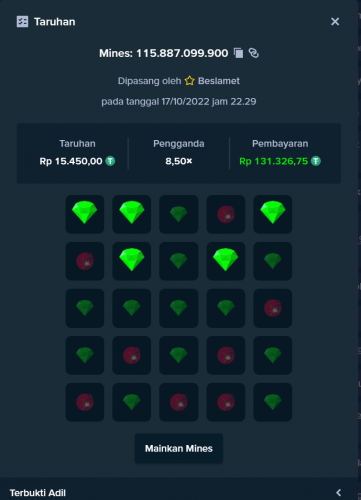Select the mine in row 5, column 1
The image size is (361, 500).
tap(85, 402)
